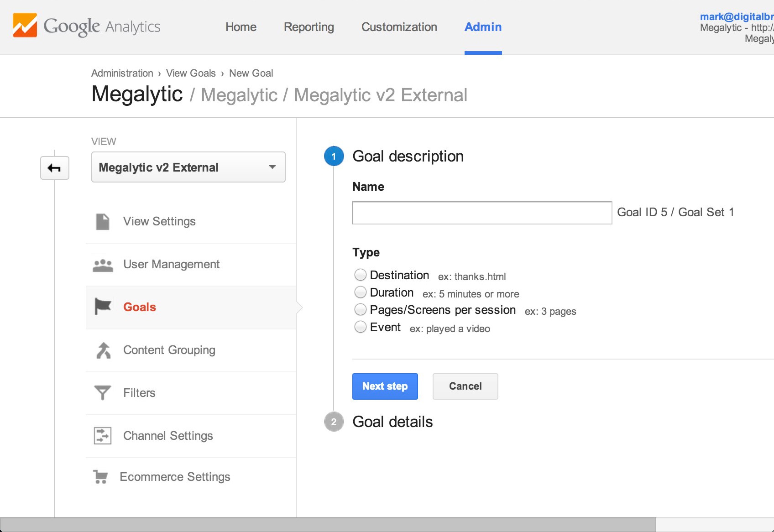Click the back arrow icon button
The width and height of the screenshot is (774, 532).
(55, 168)
